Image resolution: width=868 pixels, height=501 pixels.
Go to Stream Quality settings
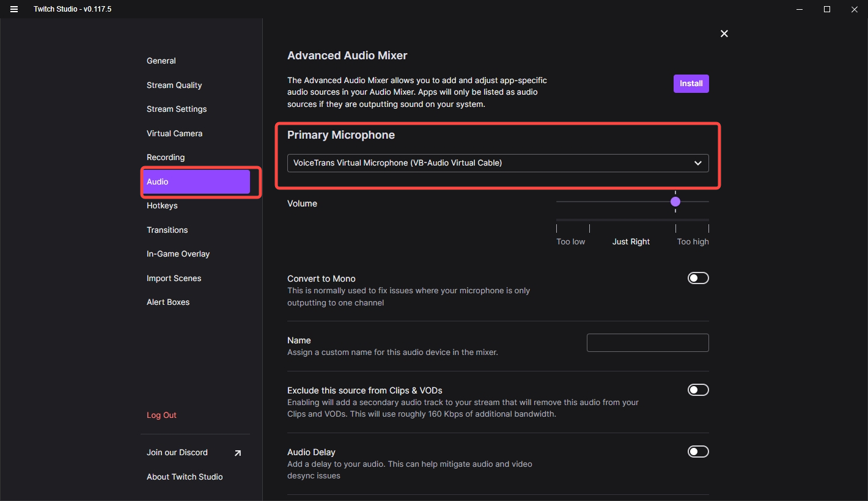coord(174,86)
